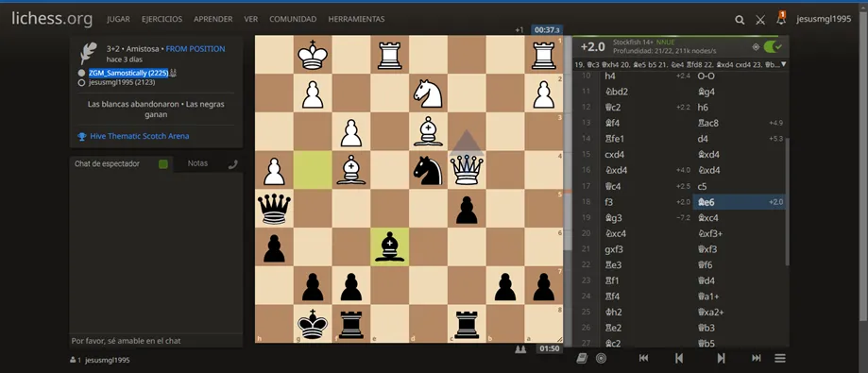The image size is (868, 373).
Task: Open jesusmgl1995 user menu at top
Action: point(824,19)
